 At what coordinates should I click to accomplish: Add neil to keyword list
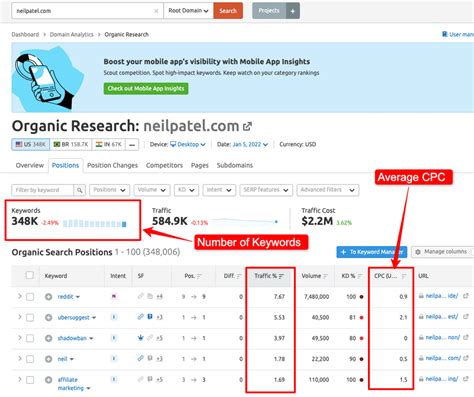click(x=49, y=359)
